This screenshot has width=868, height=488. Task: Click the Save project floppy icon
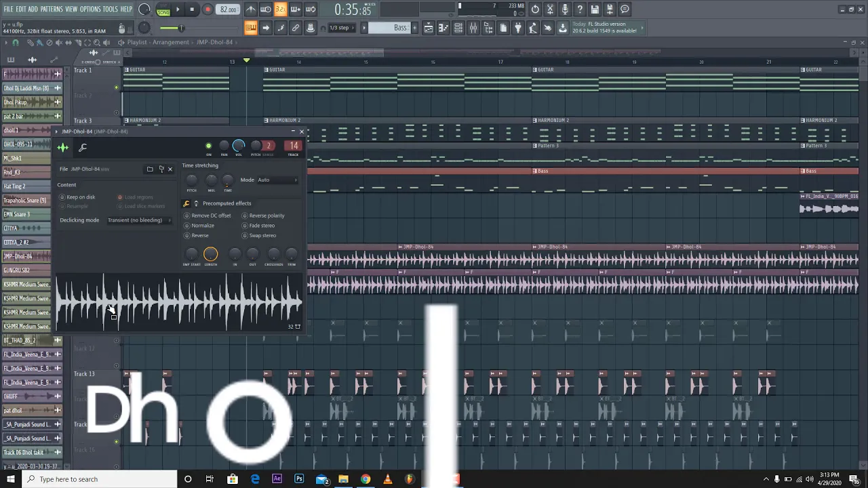pyautogui.click(x=595, y=9)
